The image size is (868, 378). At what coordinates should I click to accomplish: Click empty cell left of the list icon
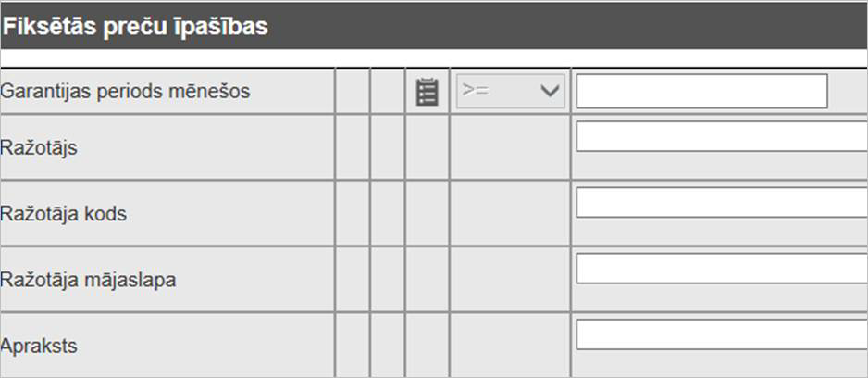pyautogui.click(x=388, y=92)
